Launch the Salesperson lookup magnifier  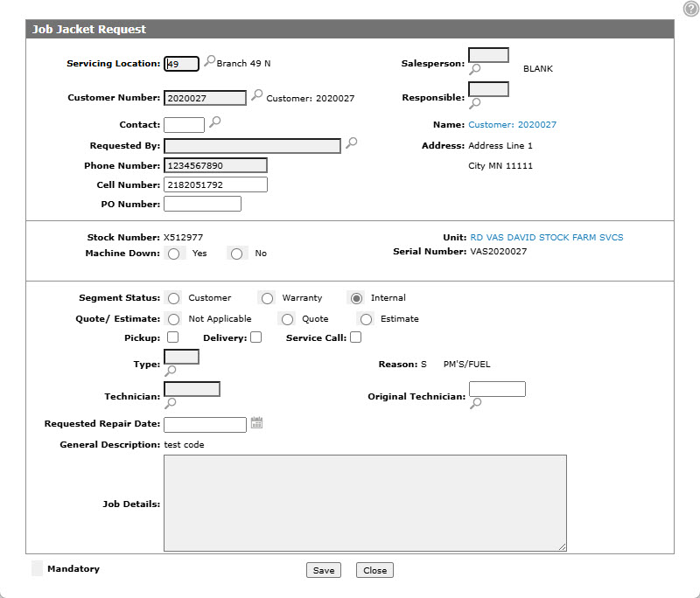pyautogui.click(x=474, y=69)
